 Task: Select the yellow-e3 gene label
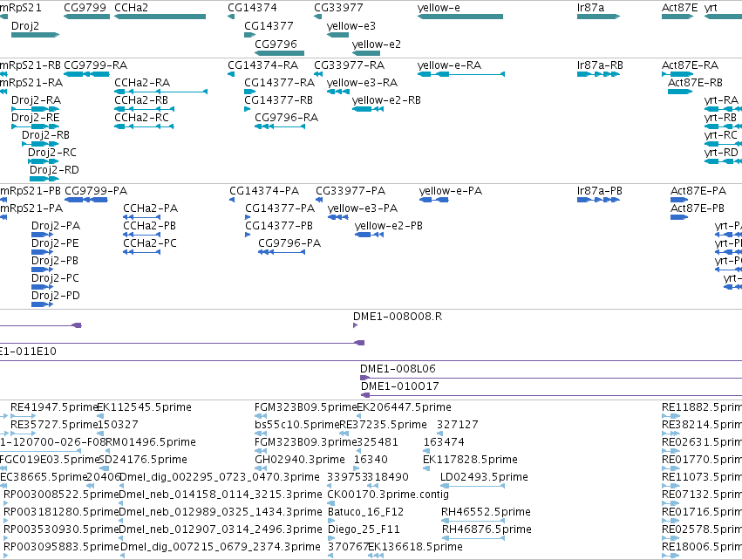pyautogui.click(x=351, y=26)
